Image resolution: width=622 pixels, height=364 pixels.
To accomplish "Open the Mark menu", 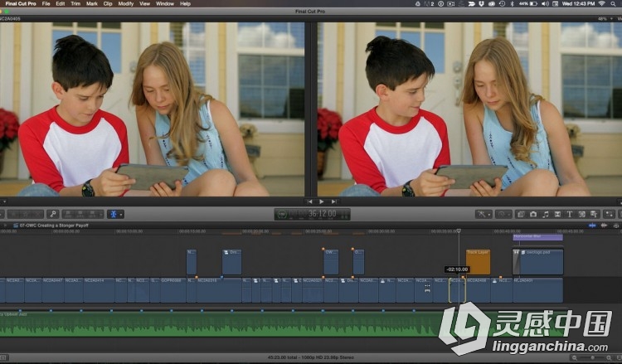I will [91, 3].
